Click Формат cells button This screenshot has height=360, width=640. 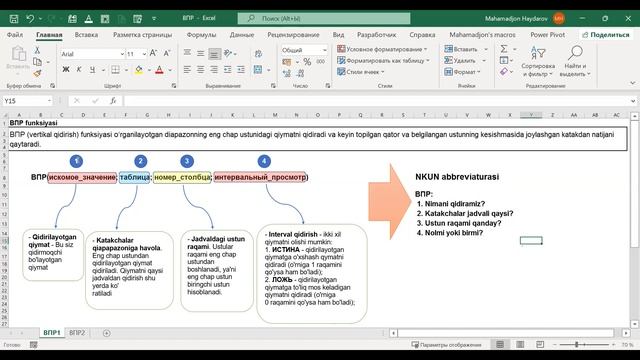tap(462, 72)
